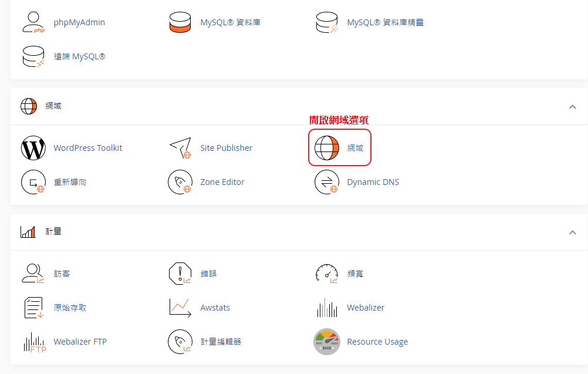Open the phpMyAdmin icon
The image size is (588, 374).
tap(33, 23)
